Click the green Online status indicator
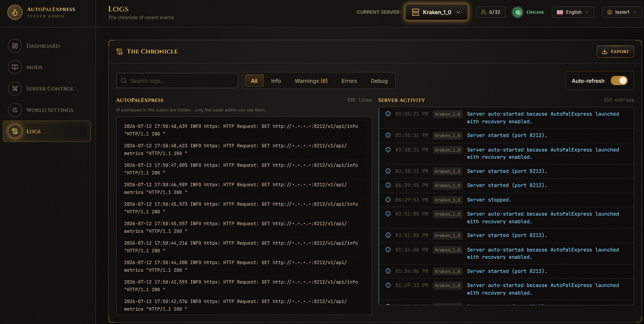644x324 pixels. click(518, 12)
